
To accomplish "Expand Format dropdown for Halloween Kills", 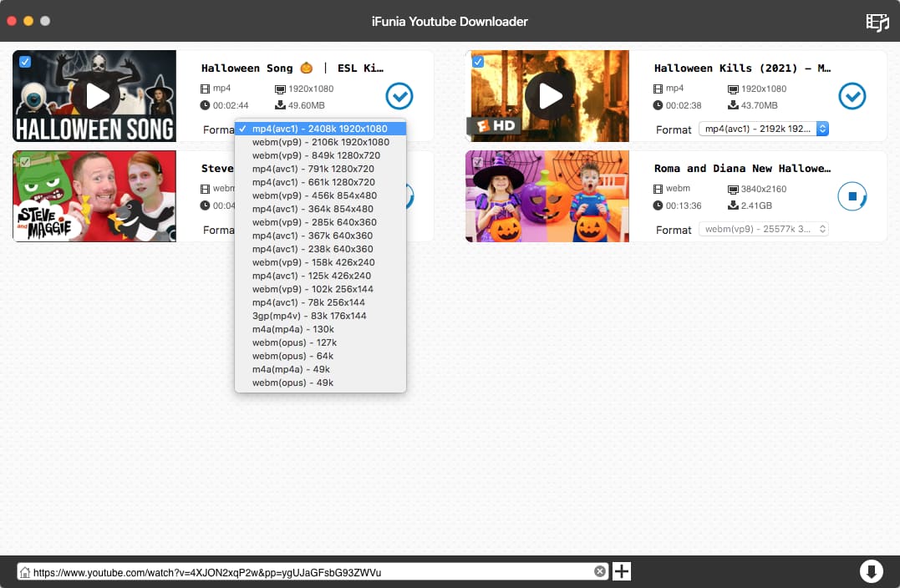I will [x=763, y=129].
